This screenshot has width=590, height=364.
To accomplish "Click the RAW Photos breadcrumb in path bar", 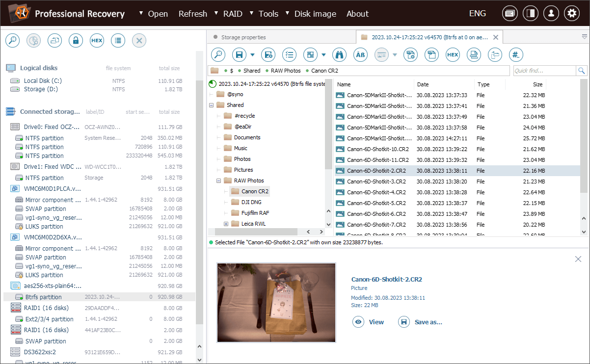I will (x=286, y=71).
